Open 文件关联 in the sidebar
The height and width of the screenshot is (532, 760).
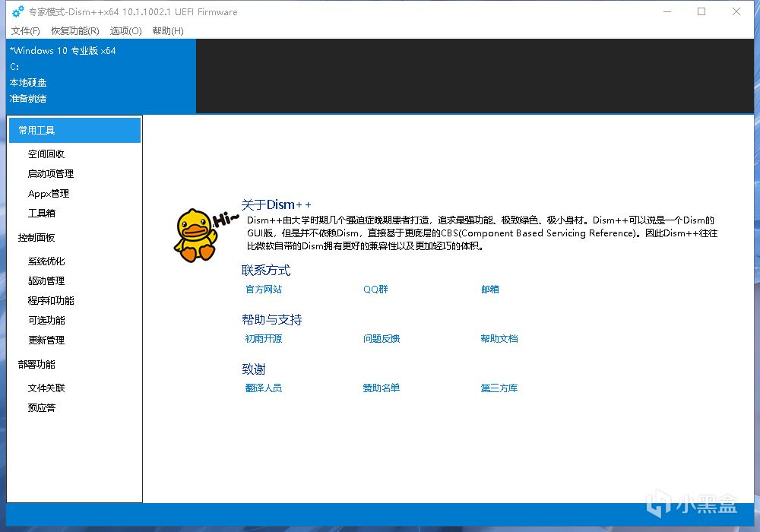(x=46, y=388)
